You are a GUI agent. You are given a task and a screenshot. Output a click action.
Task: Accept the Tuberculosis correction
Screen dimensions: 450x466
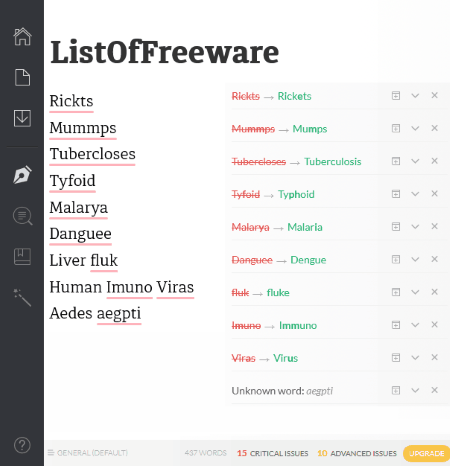pos(333,162)
